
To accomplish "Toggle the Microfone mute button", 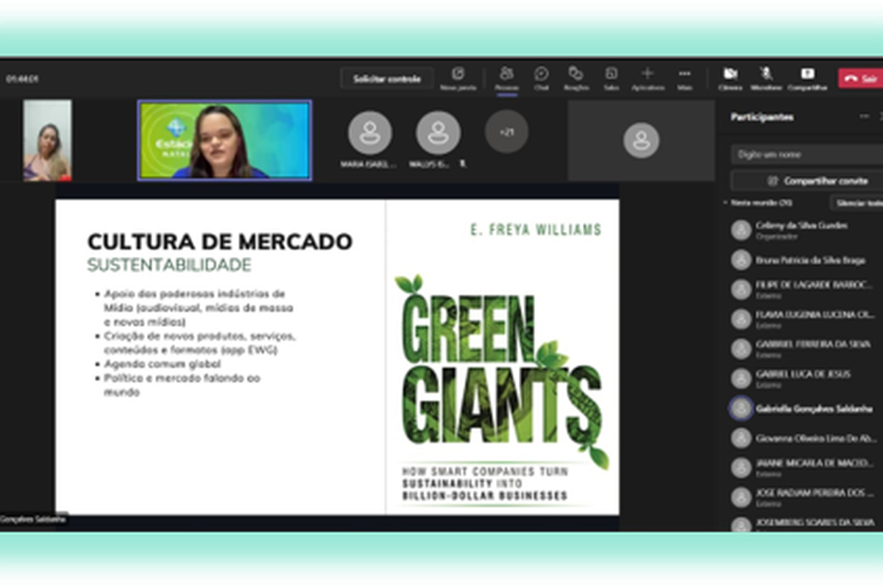I will 766,77.
